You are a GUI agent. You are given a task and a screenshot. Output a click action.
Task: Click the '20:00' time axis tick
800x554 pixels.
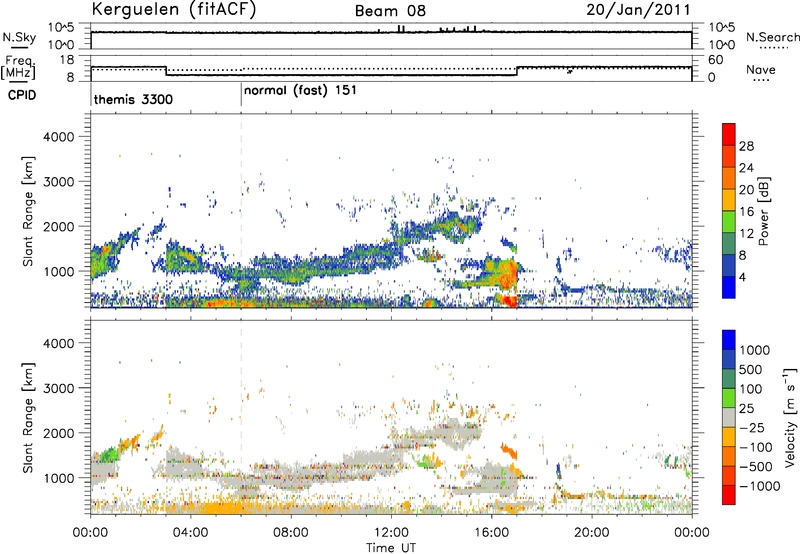(x=591, y=533)
